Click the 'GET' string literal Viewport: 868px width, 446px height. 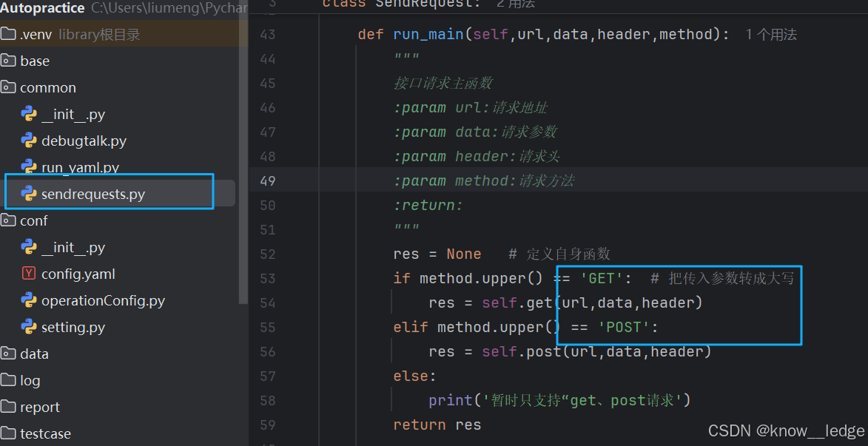[601, 278]
